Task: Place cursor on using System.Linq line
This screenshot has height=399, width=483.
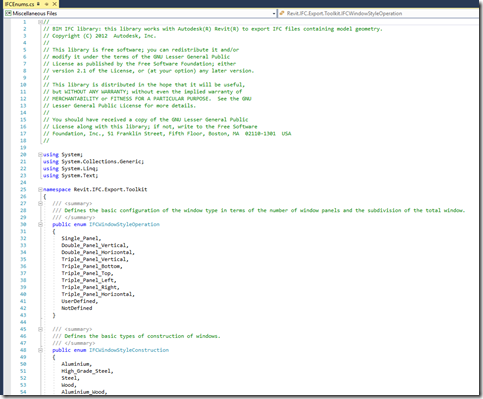Action: [70, 169]
